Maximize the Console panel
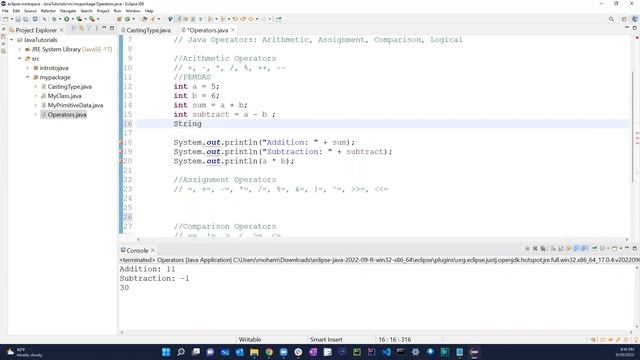The width and height of the screenshot is (640, 360). 635,248
